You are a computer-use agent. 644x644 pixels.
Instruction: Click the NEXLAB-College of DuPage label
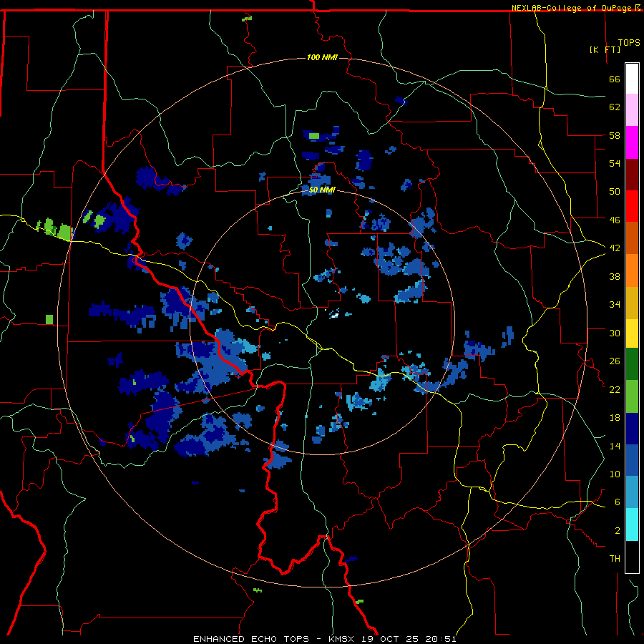click(x=575, y=8)
